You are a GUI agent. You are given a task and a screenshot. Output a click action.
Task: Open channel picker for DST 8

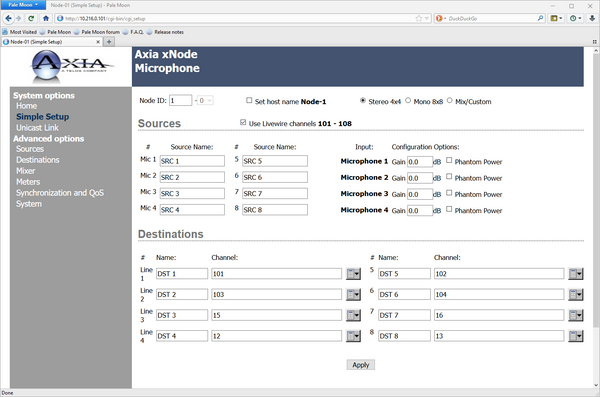[x=576, y=336]
